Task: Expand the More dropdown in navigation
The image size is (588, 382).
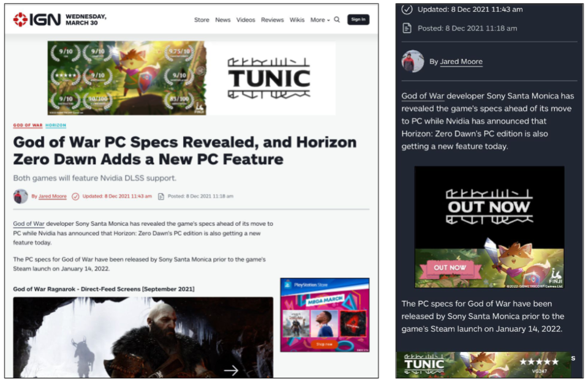Action: click(x=320, y=20)
